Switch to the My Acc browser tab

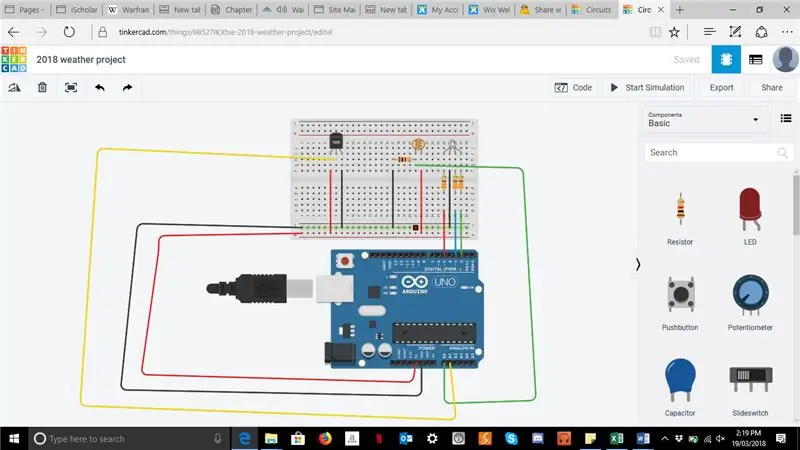[x=438, y=10]
